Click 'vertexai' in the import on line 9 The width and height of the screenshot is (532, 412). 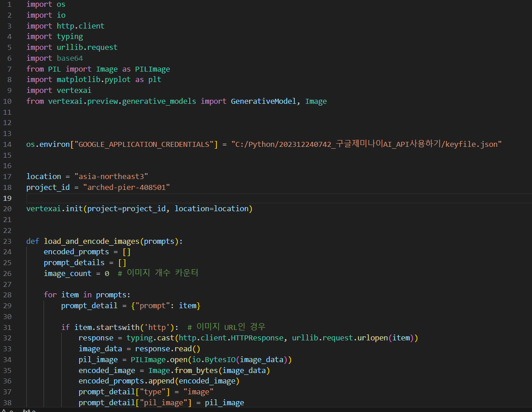pos(74,91)
